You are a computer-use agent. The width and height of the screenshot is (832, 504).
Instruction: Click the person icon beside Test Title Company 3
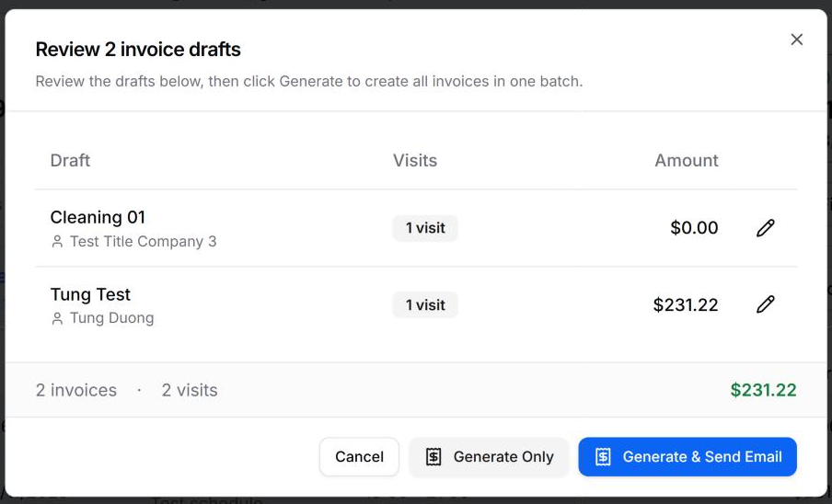[x=57, y=242]
